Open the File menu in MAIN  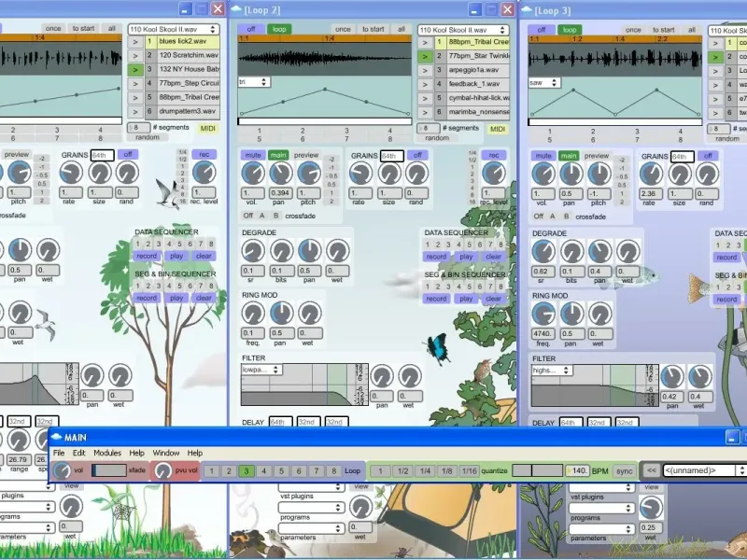click(59, 453)
